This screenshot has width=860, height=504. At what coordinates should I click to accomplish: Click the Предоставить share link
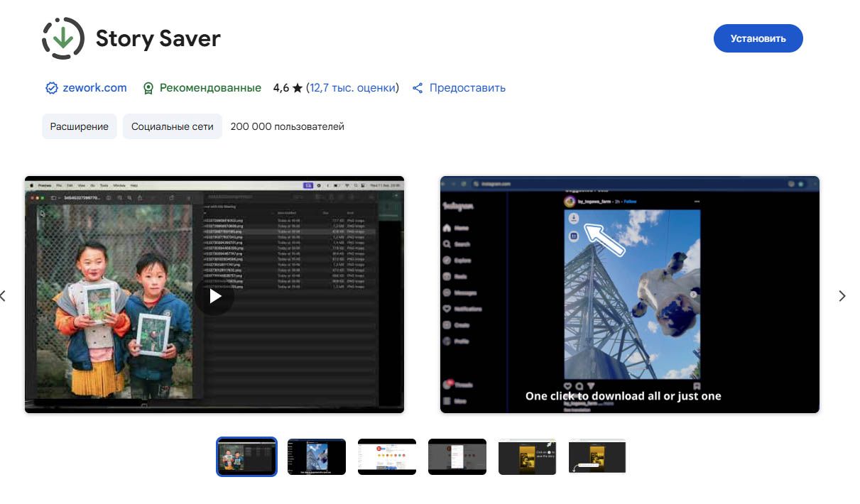tap(467, 88)
